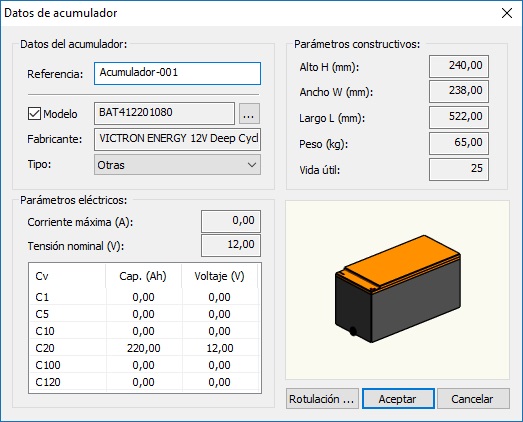Click the battery 3D preview image
The image size is (523, 422).
coord(398,290)
